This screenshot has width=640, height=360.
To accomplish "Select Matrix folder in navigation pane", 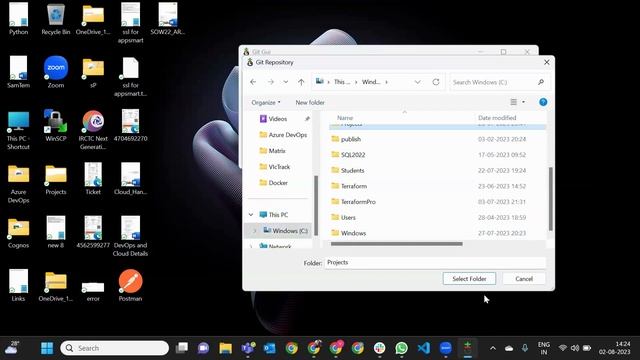I will coord(272,151).
